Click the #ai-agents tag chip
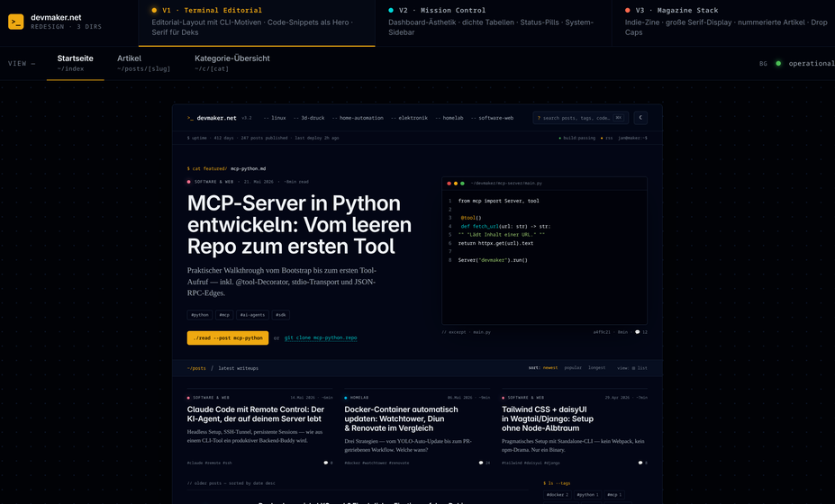835x504 pixels. (252, 315)
